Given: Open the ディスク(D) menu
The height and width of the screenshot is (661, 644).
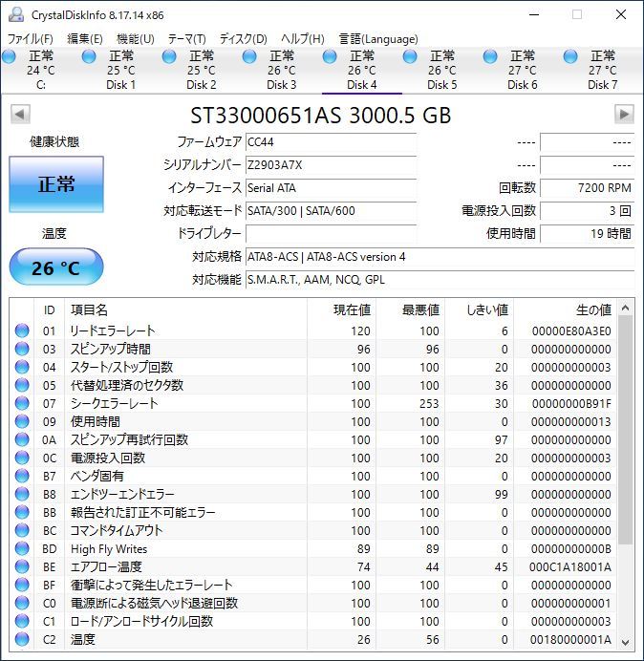Looking at the screenshot, I should (244, 39).
